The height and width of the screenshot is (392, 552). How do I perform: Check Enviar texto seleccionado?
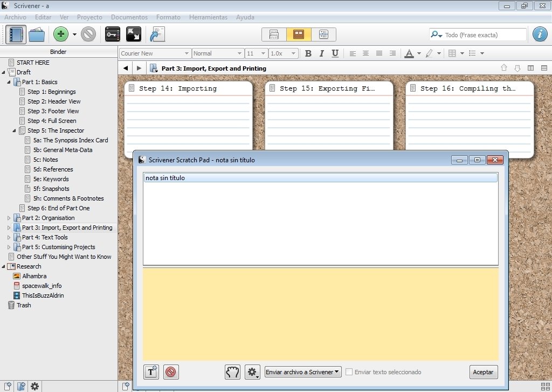(x=349, y=372)
